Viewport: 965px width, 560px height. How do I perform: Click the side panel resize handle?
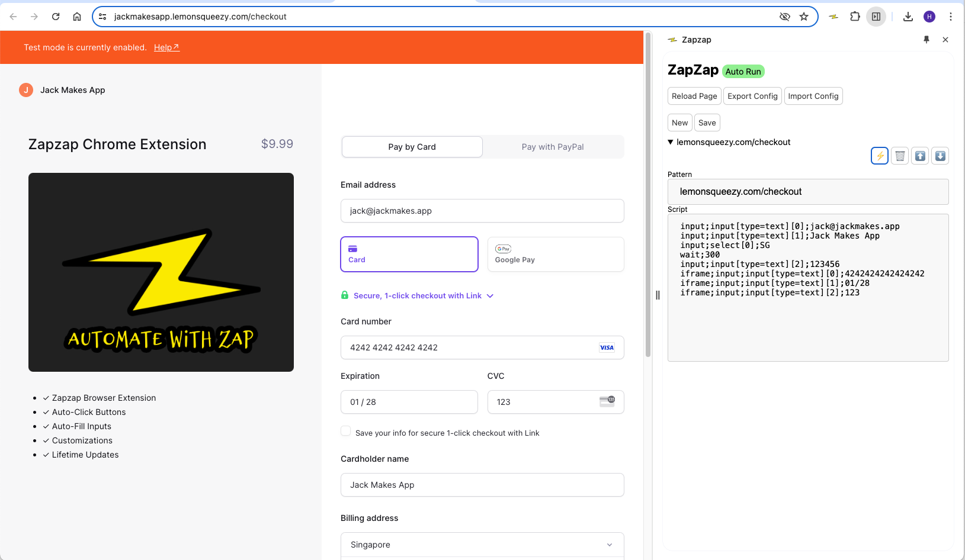click(x=658, y=295)
